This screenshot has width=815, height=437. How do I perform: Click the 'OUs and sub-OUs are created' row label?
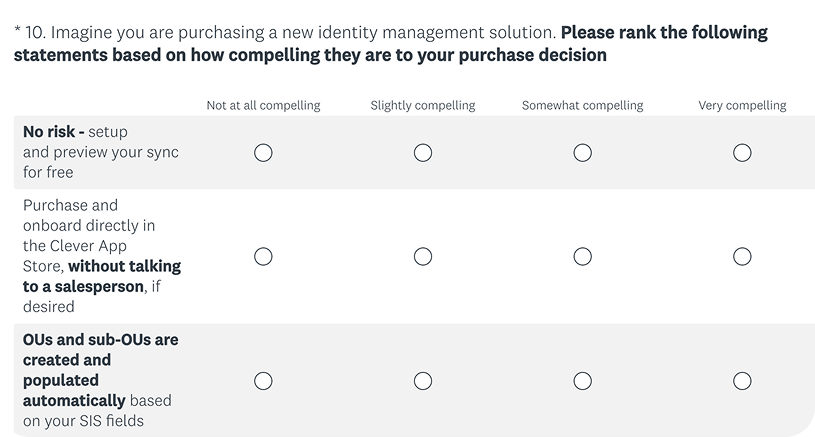click(101, 380)
